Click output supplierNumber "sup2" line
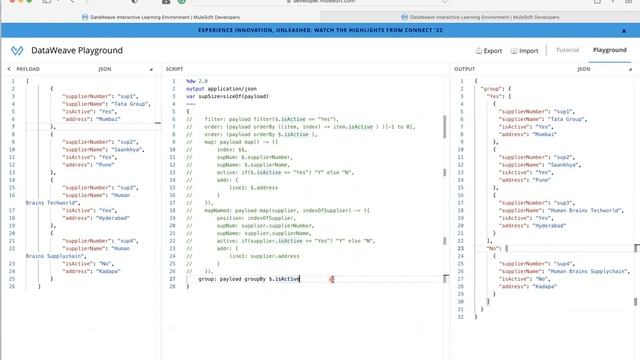Screen dimensions: 640x360 point(537,157)
